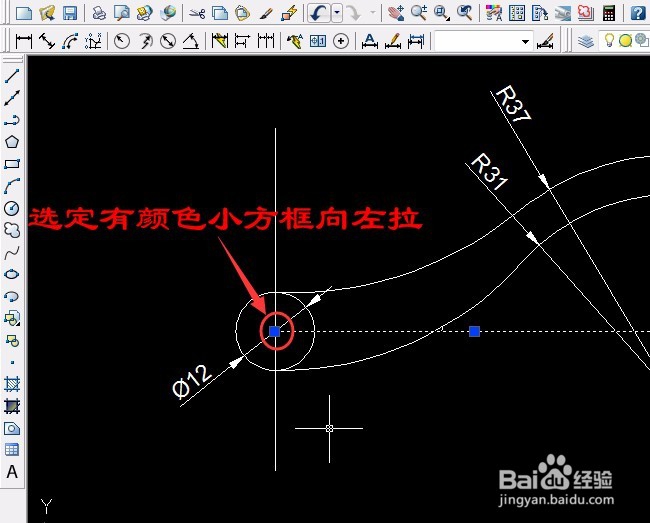This screenshot has height=523, width=650.
Task: Open the Dimension Style manager
Action: tap(545, 41)
